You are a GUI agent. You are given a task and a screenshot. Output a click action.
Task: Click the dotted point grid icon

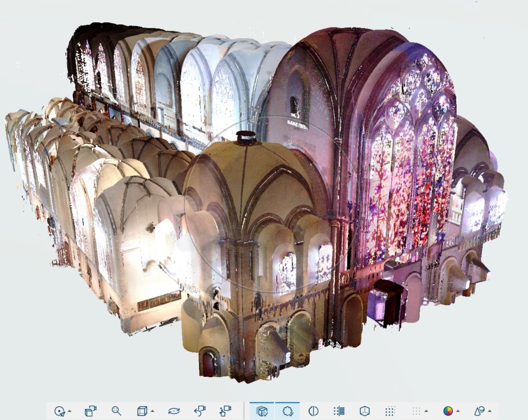coord(390,411)
